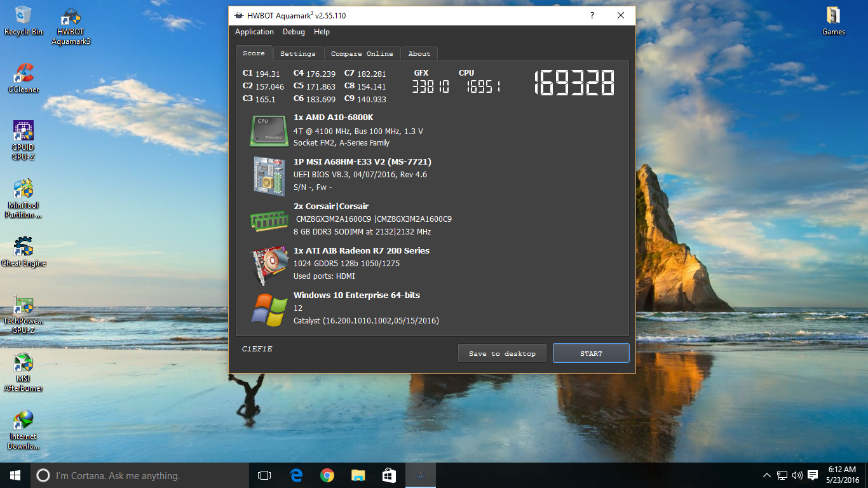The height and width of the screenshot is (488, 868).
Task: Switch to the Settings tab
Action: click(298, 54)
